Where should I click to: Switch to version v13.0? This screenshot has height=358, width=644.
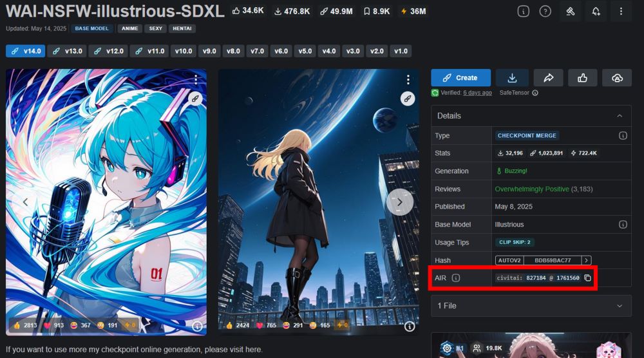[67, 51]
